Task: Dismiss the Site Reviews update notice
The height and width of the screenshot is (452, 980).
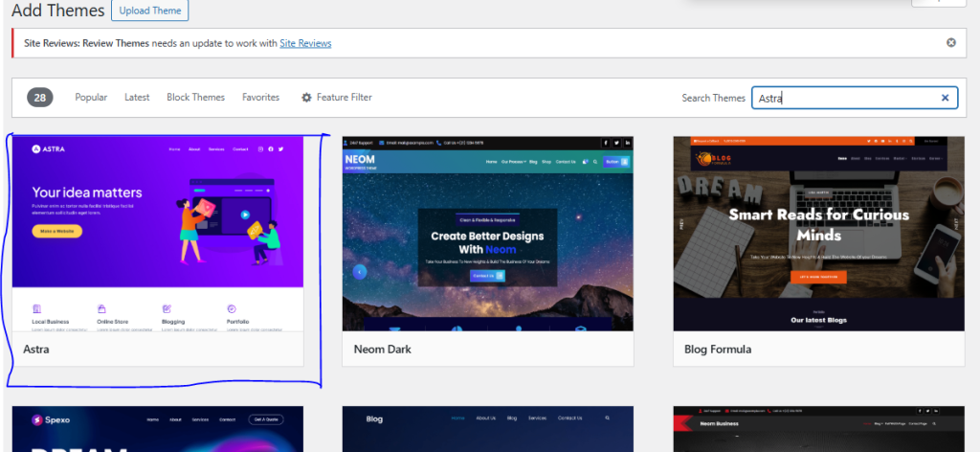Action: click(950, 42)
